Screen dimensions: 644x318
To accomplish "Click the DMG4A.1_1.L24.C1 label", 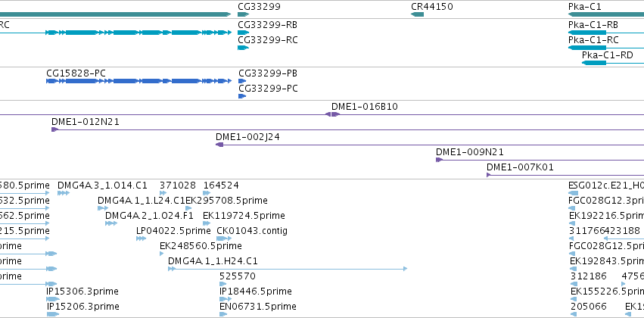I will pyautogui.click(x=142, y=201).
